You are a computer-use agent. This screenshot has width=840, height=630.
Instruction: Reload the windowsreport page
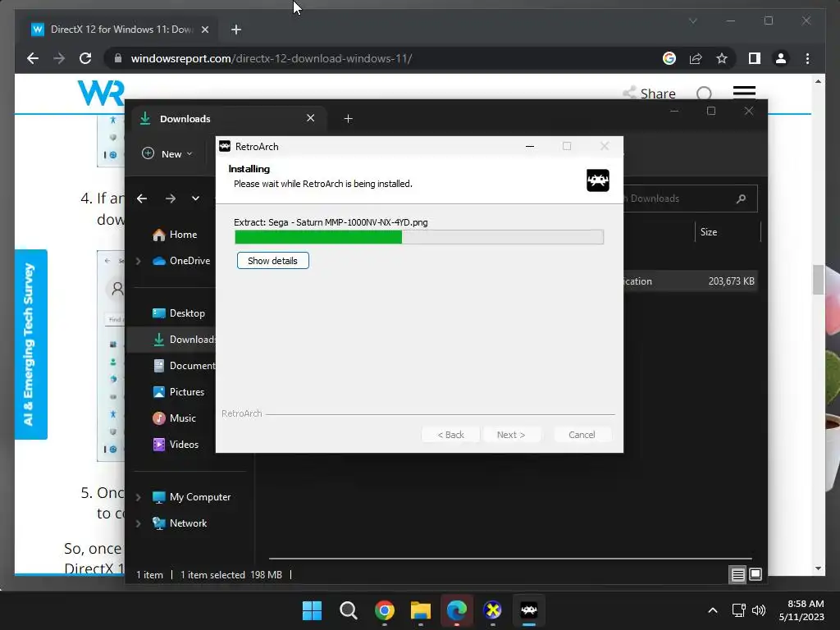pyautogui.click(x=85, y=58)
